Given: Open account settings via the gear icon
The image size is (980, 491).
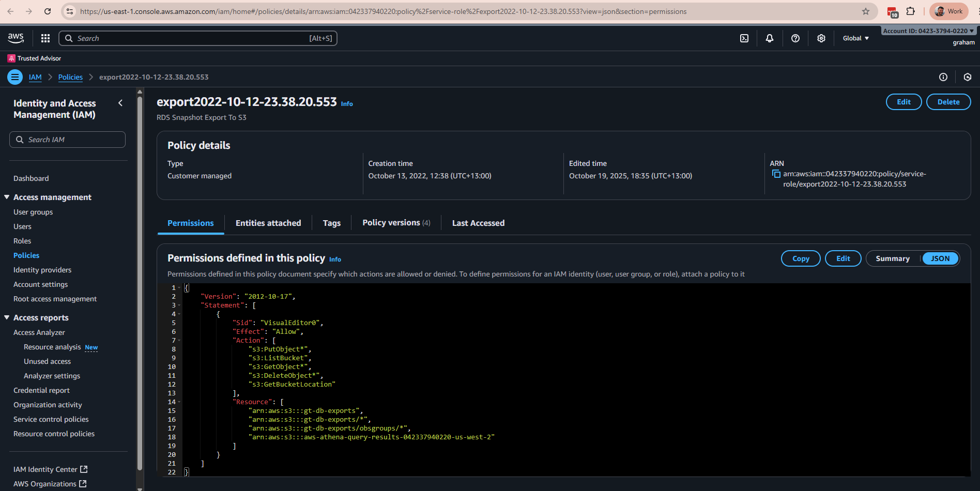Looking at the screenshot, I should (x=821, y=38).
